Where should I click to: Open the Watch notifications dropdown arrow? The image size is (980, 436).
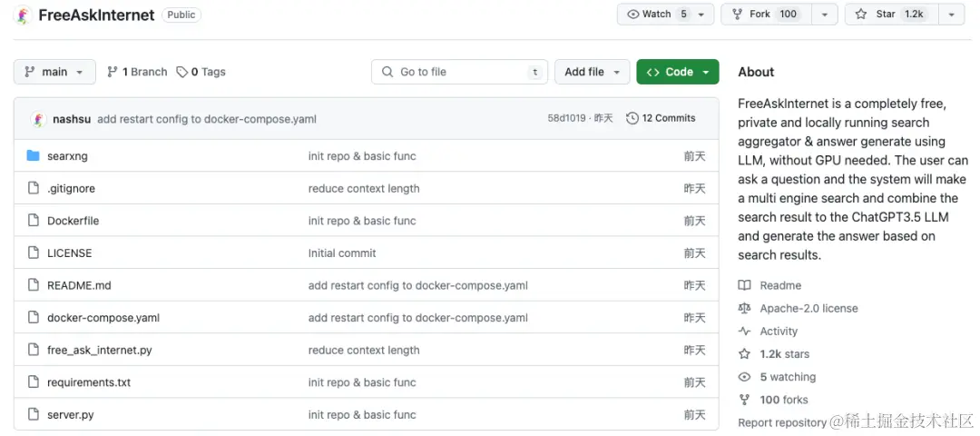point(702,15)
